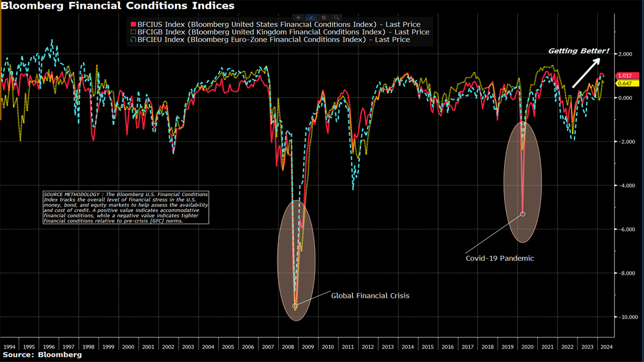
Task: Click the 2000 year label on the x-axis
Action: (128, 347)
